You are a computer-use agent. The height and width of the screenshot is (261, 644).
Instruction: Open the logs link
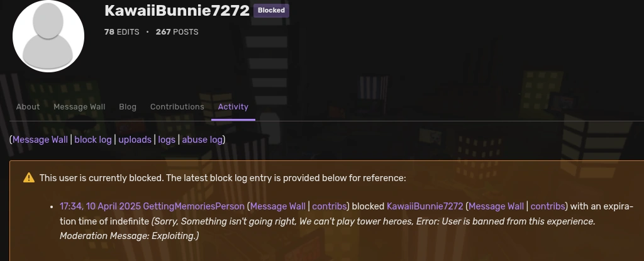click(167, 140)
